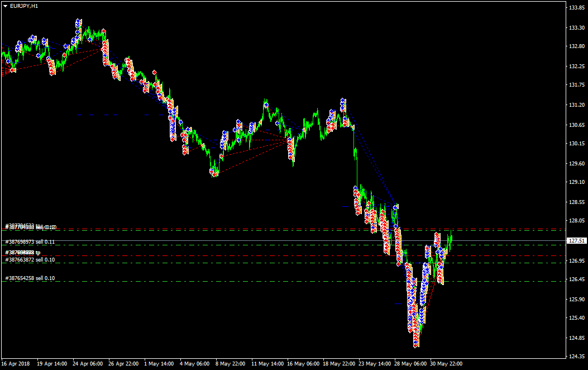Click time axis label 19 Apr 14:00

[52, 364]
